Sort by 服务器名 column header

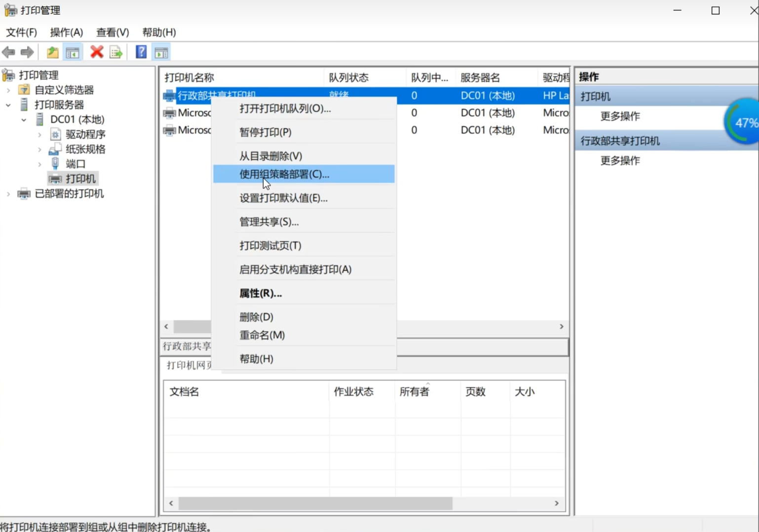click(497, 77)
